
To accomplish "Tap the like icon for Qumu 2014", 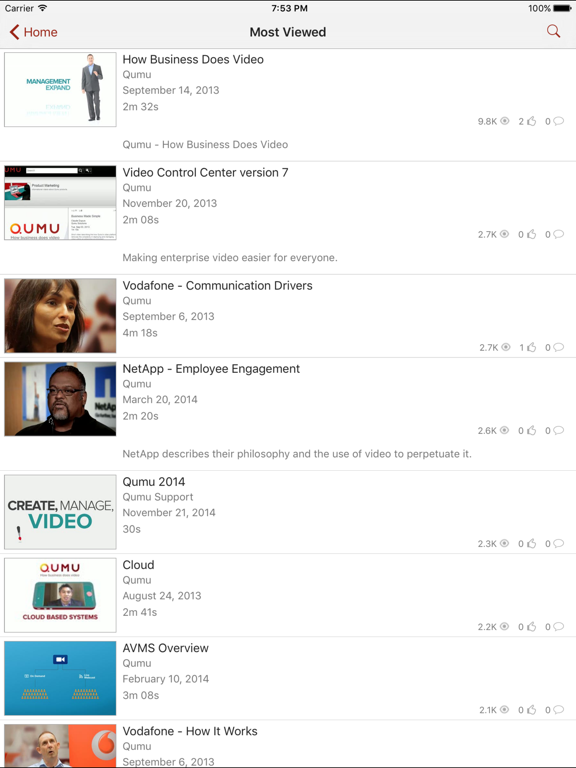I will click(531, 543).
